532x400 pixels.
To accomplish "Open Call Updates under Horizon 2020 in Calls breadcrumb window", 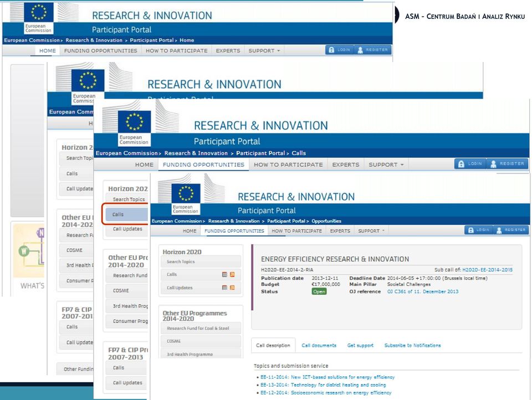I will (x=127, y=229).
